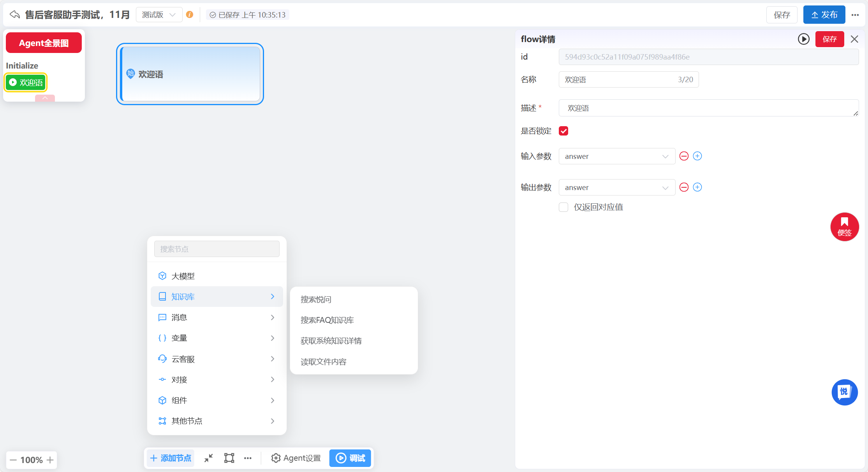Click the orange info icon
Viewport: 868px width, 472px height.
(190, 15)
